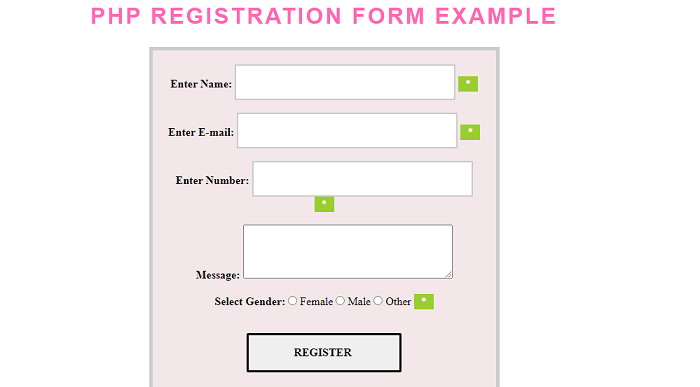Viewport: 700px width, 387px height.
Task: Click the Enter Number label
Action: coord(212,180)
